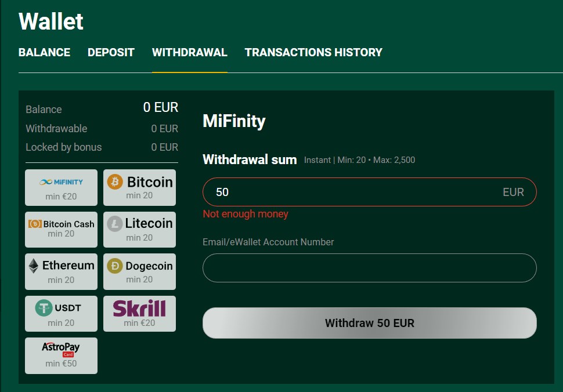Click the active Withdrawal tab
Image resolution: width=563 pixels, height=392 pixels.
(x=189, y=52)
